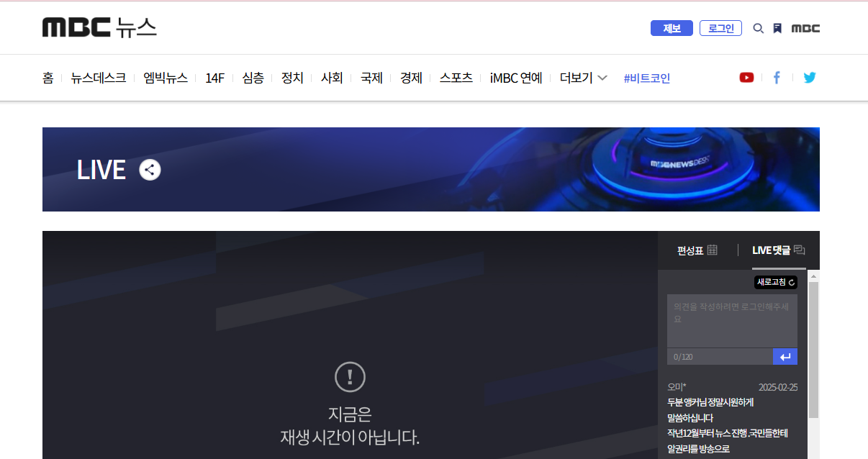This screenshot has width=868, height=459.
Task: Expand the 더보기 dropdown menu
Action: pyautogui.click(x=583, y=78)
